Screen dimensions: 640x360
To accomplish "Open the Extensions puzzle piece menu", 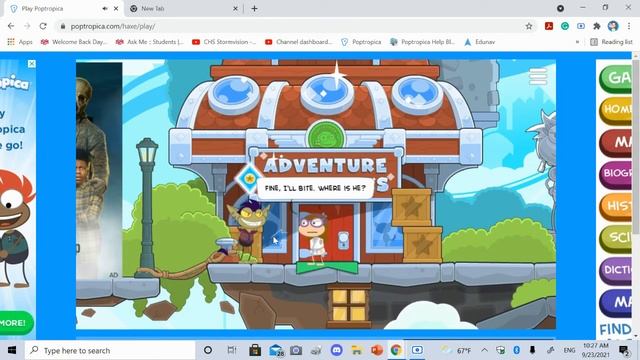I will 597,26.
